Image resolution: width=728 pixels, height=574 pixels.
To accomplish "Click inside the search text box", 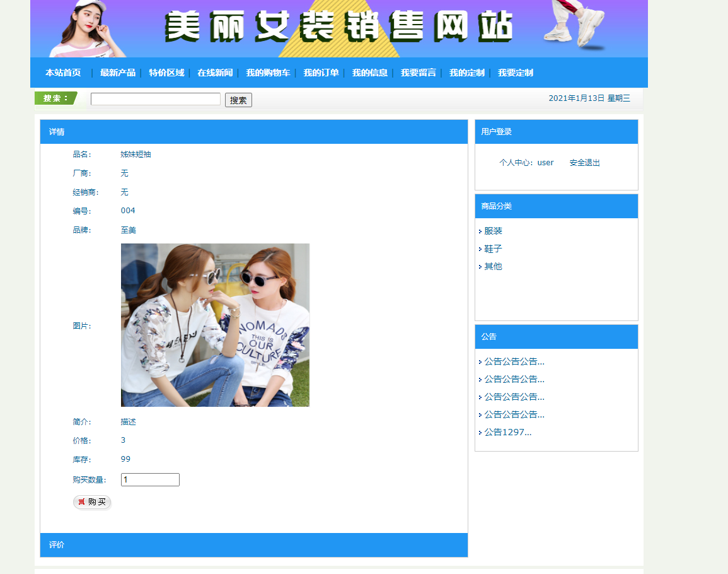I will (155, 99).
